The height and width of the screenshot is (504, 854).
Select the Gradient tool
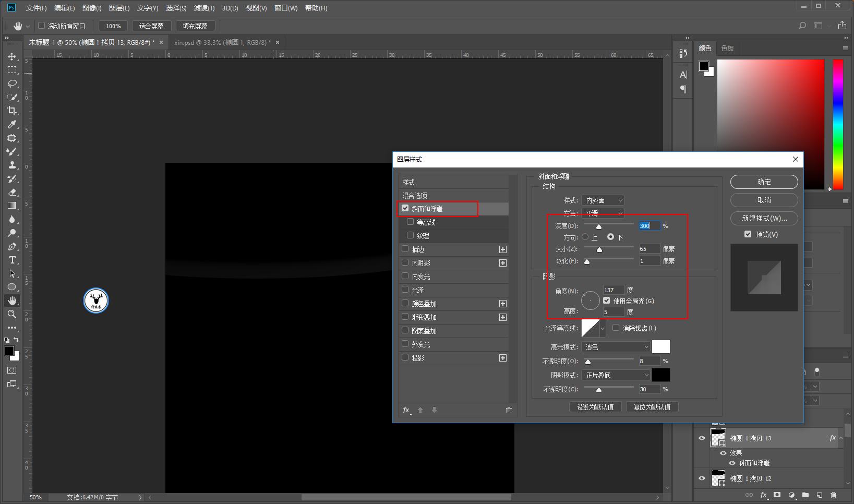(12, 206)
